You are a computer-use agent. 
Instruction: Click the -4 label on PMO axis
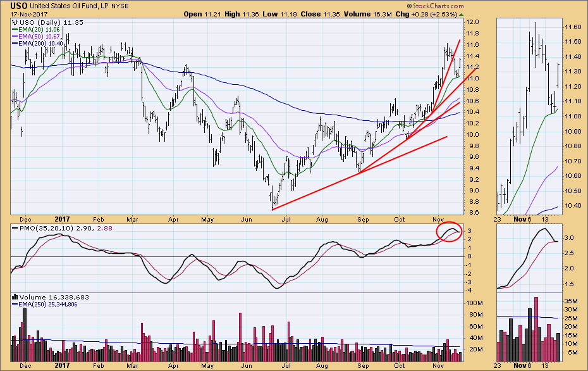click(x=468, y=291)
